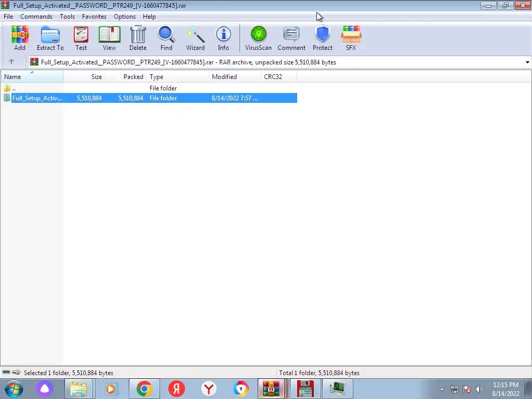The height and width of the screenshot is (399, 532).
Task: Open the File menu
Action: click(x=8, y=17)
